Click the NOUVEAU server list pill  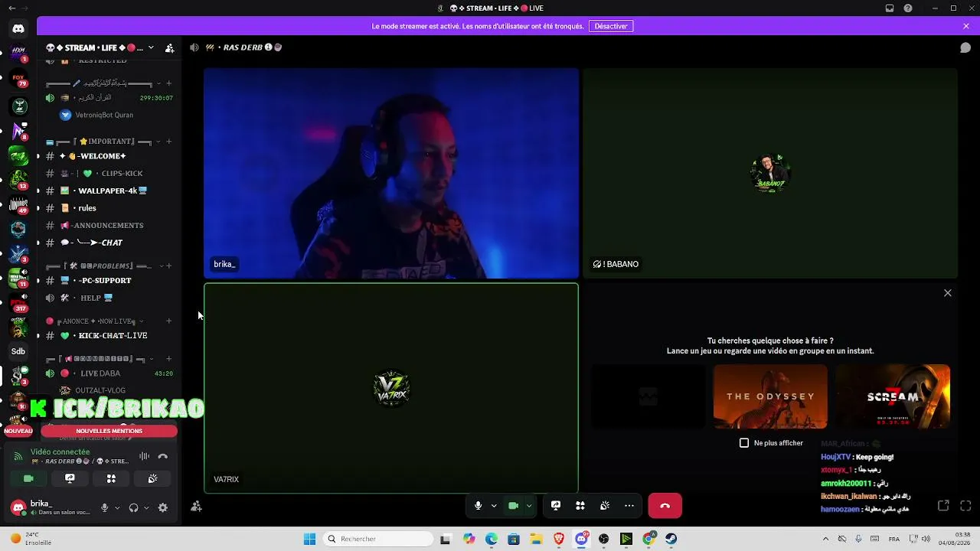pyautogui.click(x=18, y=431)
